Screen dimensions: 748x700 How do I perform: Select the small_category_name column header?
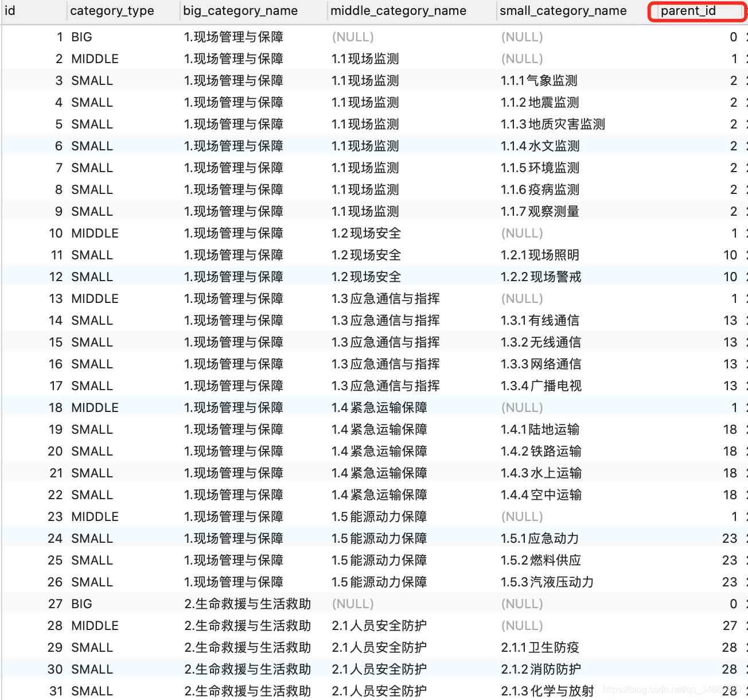pos(563,10)
